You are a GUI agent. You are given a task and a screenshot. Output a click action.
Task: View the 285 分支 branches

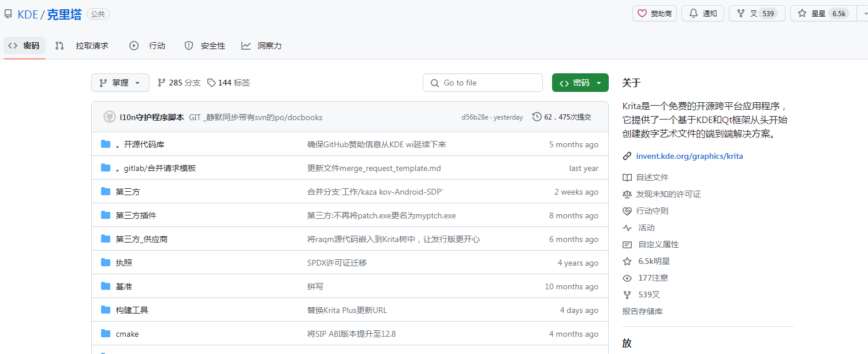coord(179,83)
